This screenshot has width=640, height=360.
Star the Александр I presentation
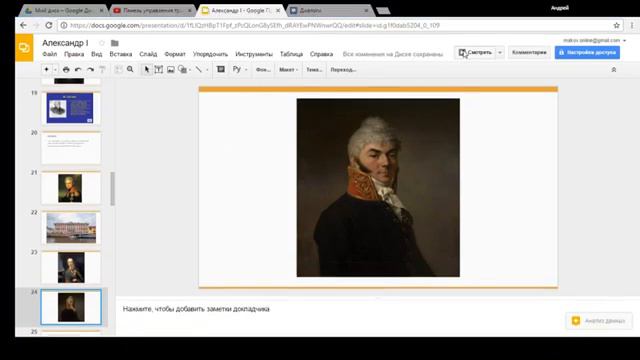[102, 43]
